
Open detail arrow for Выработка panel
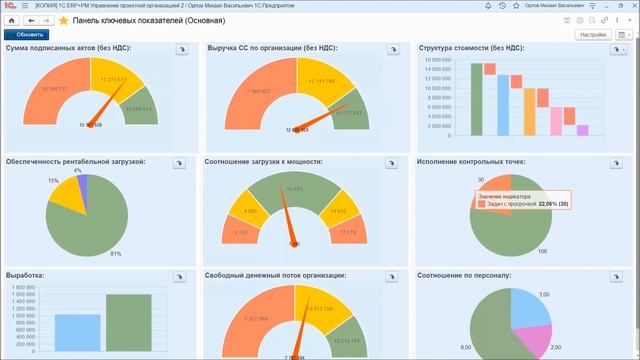179,277
